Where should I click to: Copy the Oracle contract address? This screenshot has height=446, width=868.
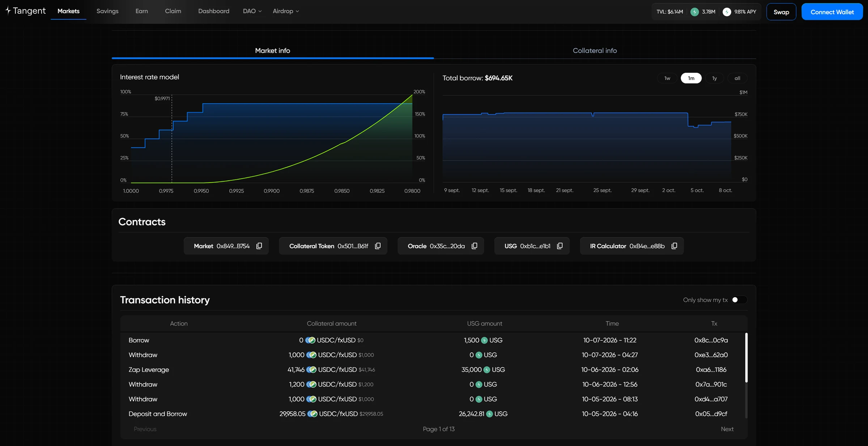[474, 246]
